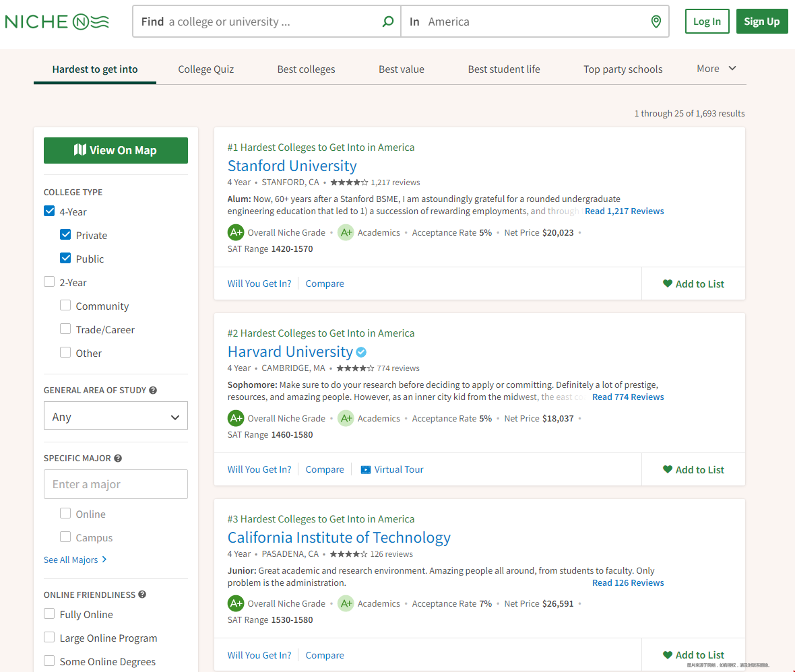
Task: Click the View On Map button
Action: [116, 151]
